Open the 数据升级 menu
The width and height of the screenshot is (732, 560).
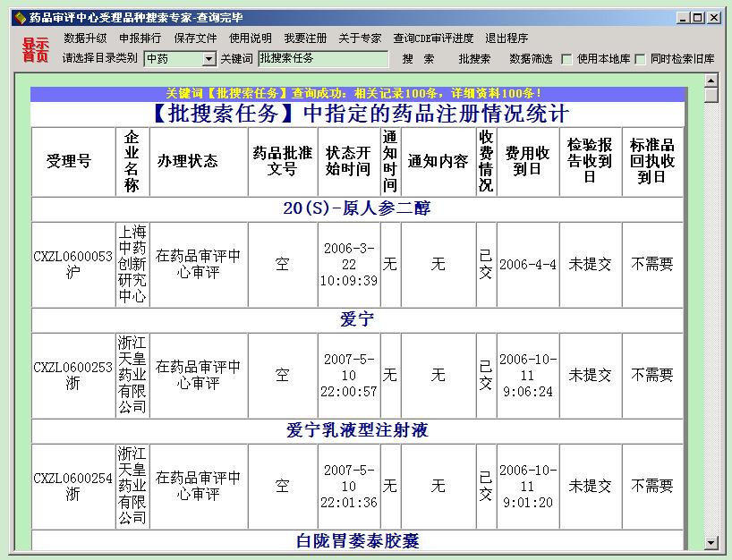85,38
